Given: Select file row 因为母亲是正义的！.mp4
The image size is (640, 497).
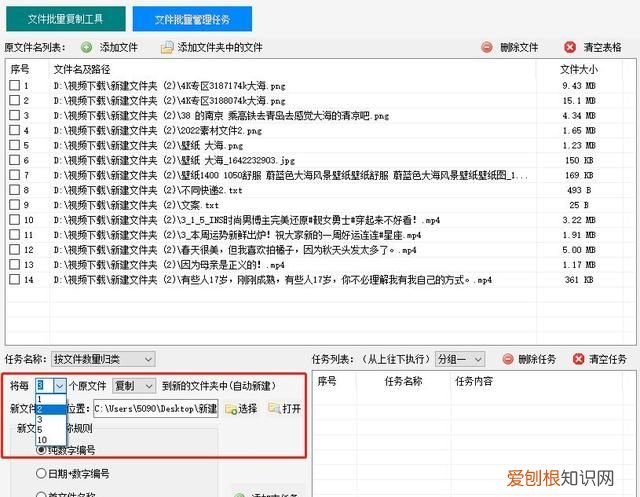Looking at the screenshot, I should click(x=320, y=265).
